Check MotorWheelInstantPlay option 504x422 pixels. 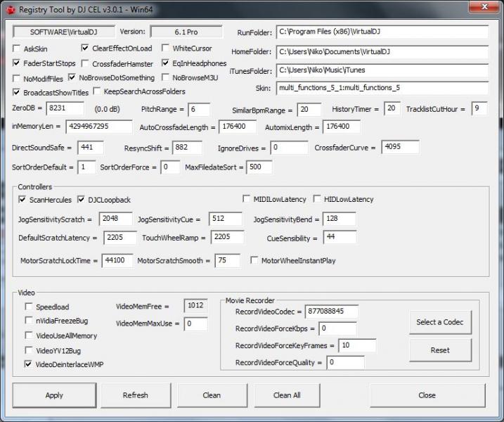[x=254, y=260]
